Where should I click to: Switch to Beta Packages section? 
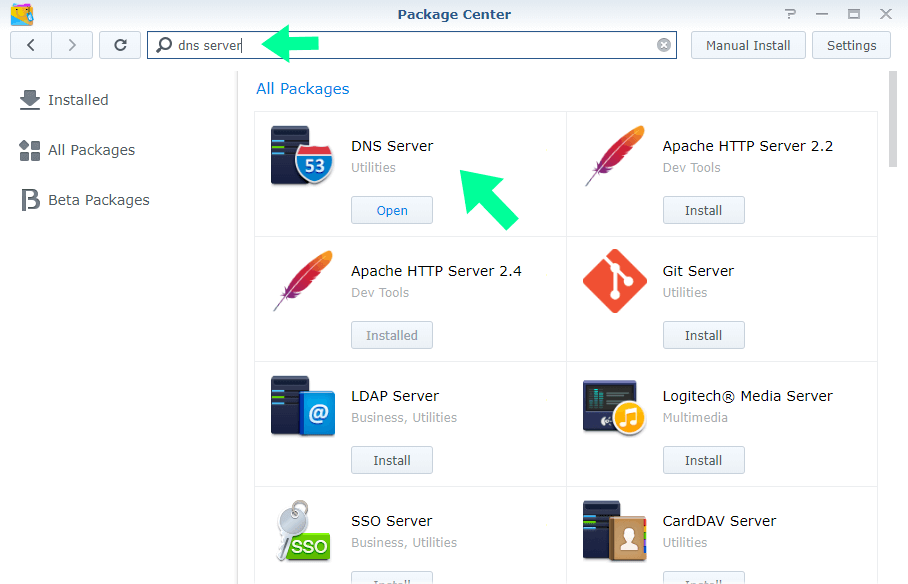[x=98, y=200]
